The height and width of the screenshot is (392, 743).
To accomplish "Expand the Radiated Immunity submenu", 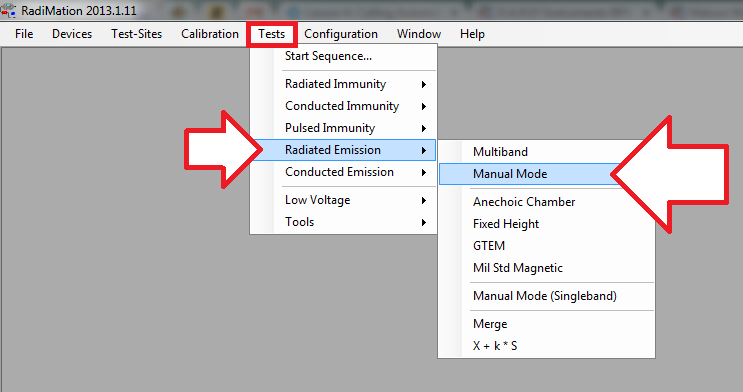I will [x=343, y=84].
